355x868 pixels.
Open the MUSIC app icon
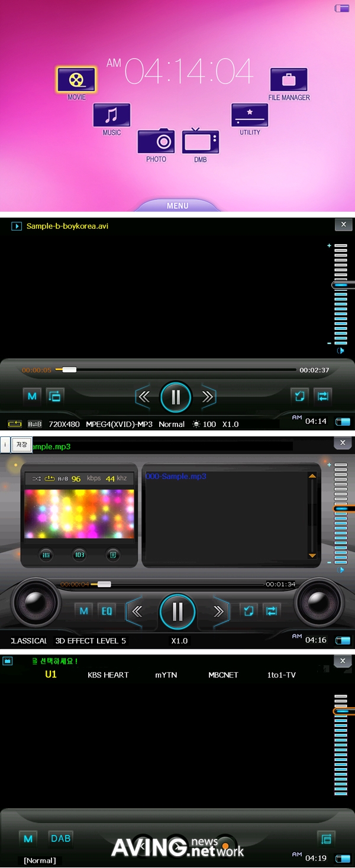pyautogui.click(x=111, y=115)
